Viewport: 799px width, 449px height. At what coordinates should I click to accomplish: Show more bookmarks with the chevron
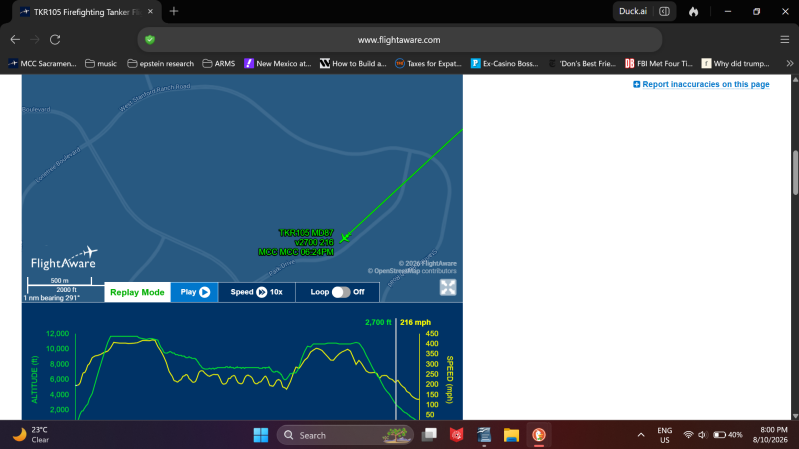(789, 64)
